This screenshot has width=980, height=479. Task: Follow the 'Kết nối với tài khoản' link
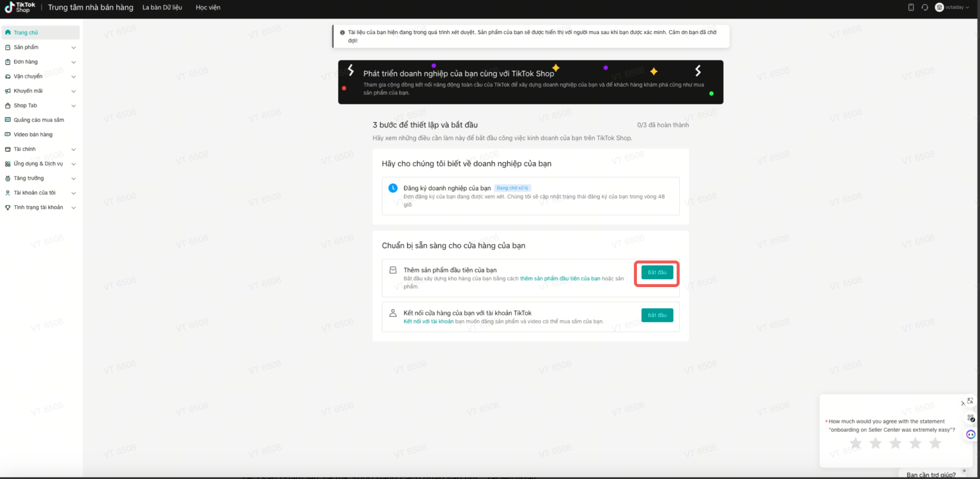coord(428,322)
